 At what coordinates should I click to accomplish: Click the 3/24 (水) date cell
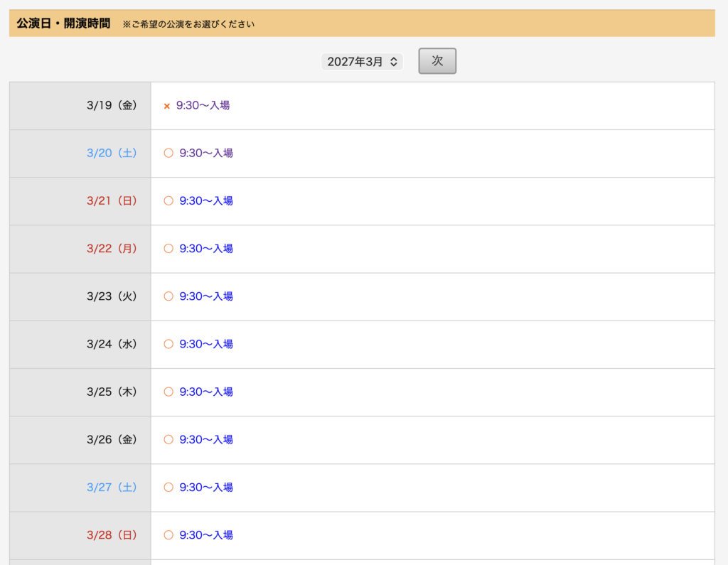(80, 345)
